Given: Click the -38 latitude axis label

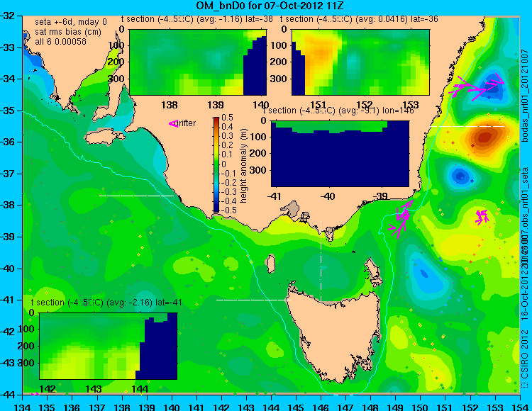Looking at the screenshot, I should 7,205.
